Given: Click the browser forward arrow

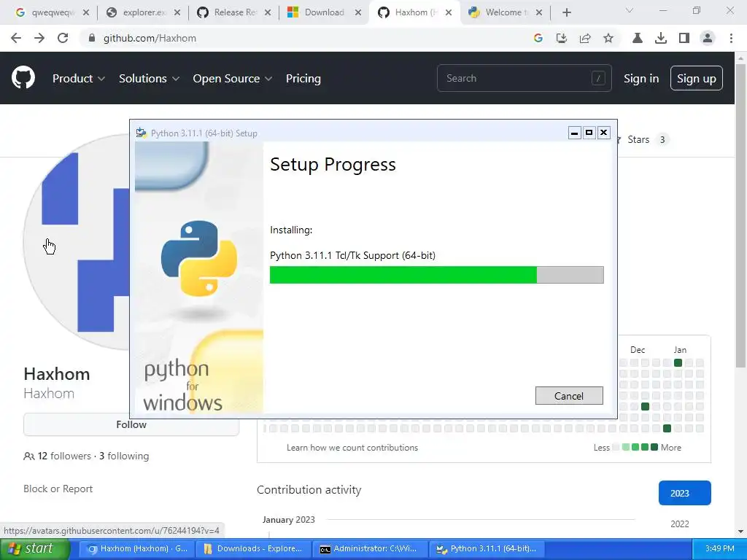Looking at the screenshot, I should [39, 38].
